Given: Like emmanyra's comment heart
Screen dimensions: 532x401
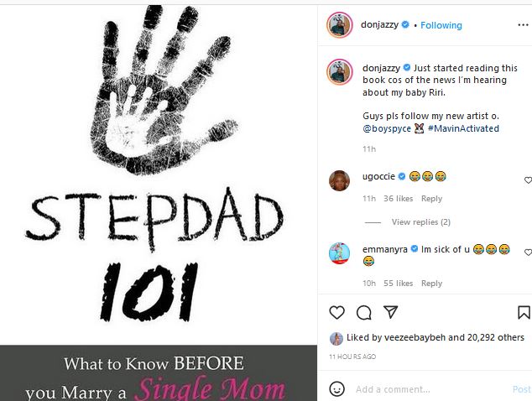Looking at the screenshot, I should point(528,252).
